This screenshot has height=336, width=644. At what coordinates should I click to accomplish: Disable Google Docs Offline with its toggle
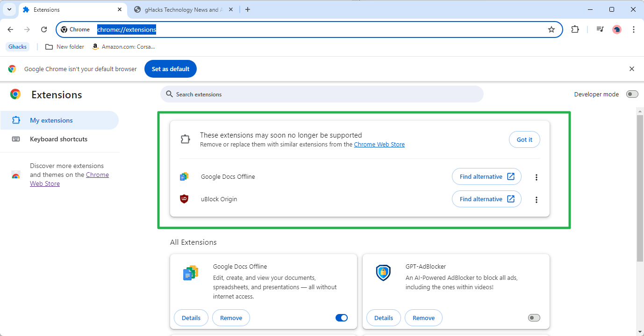(x=342, y=318)
